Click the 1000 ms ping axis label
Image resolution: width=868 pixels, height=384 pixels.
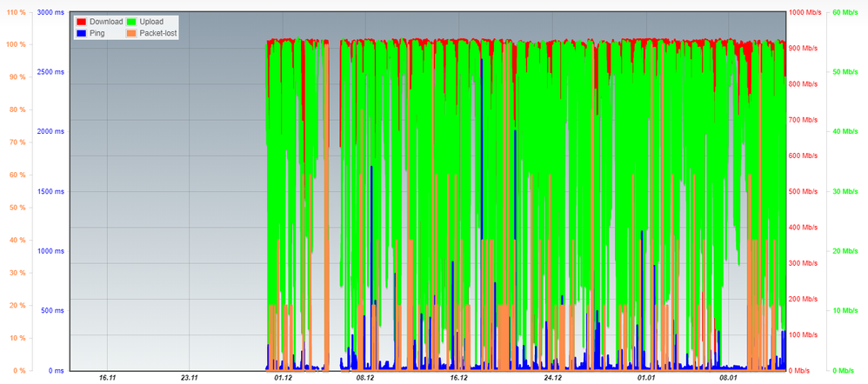51,251
